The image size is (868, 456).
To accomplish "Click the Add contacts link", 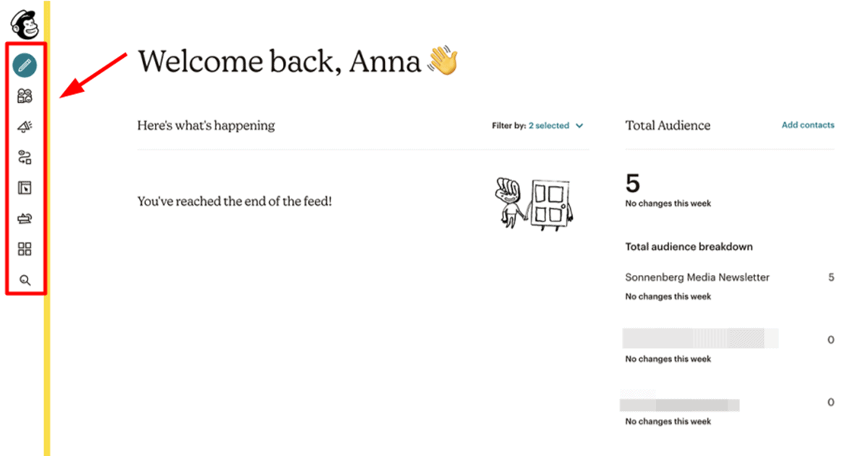I will click(x=808, y=125).
